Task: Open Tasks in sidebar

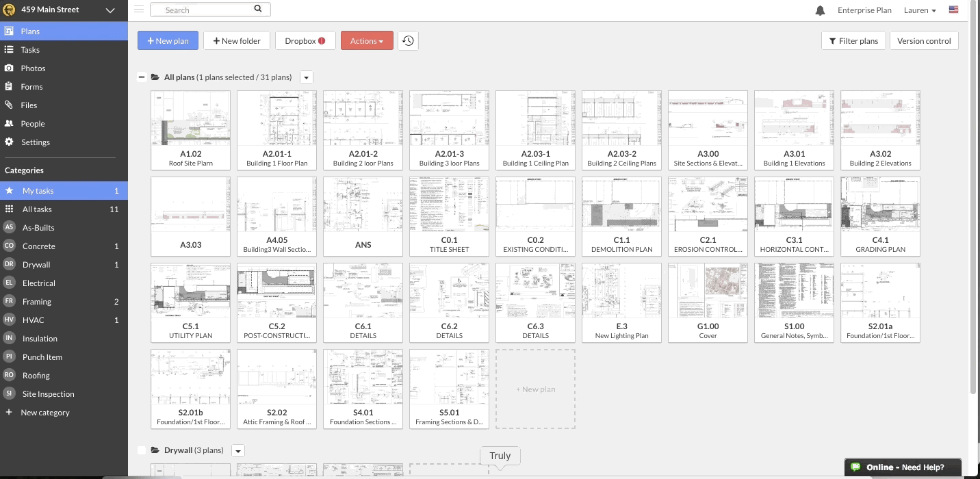Action: click(64, 50)
